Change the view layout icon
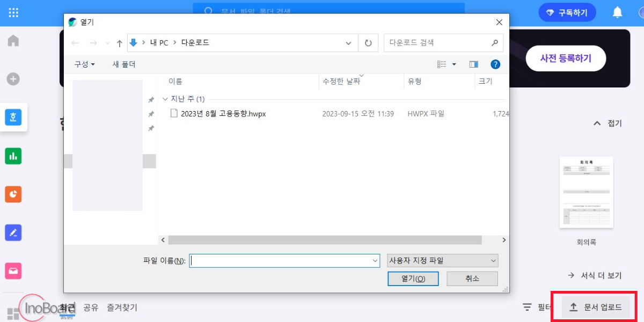644x322 pixels. [442, 64]
